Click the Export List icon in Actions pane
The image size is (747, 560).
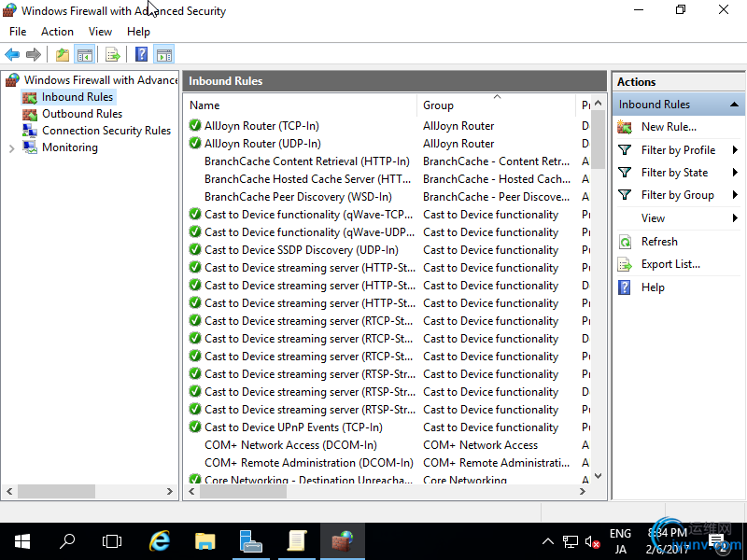[625, 264]
